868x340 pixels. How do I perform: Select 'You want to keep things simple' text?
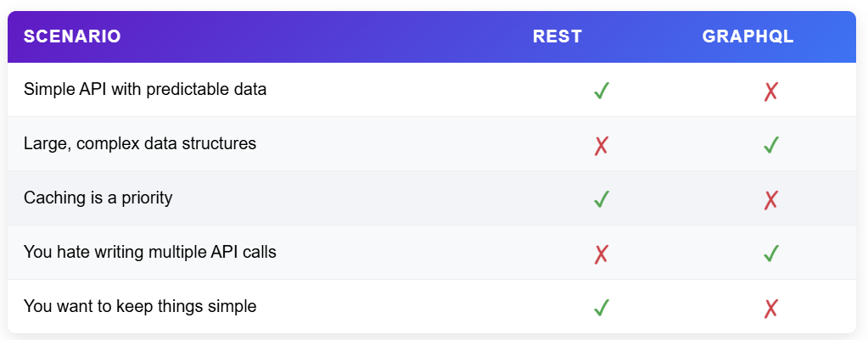coord(140,306)
